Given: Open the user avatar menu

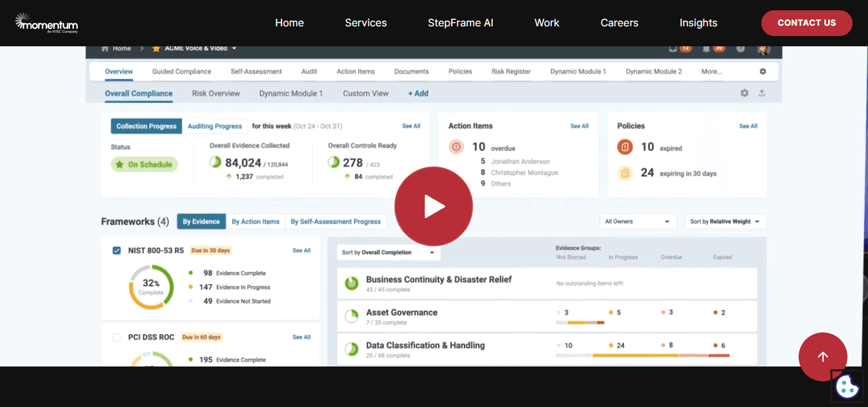Looking at the screenshot, I should pos(763,49).
